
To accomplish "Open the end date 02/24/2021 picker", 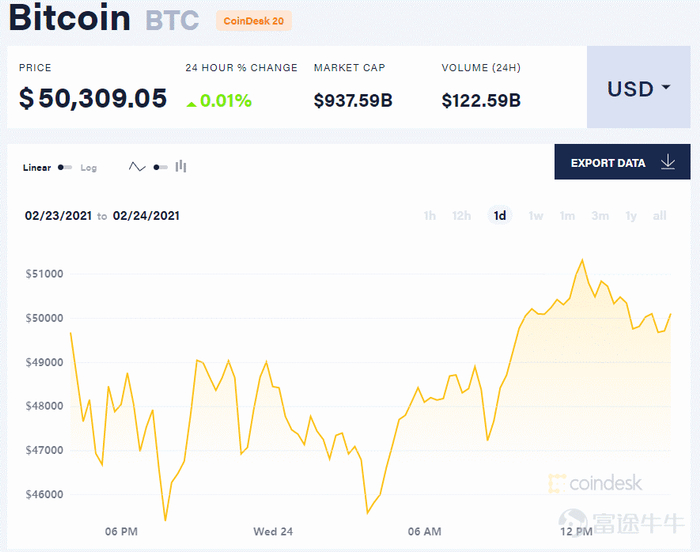I will coord(146,215).
